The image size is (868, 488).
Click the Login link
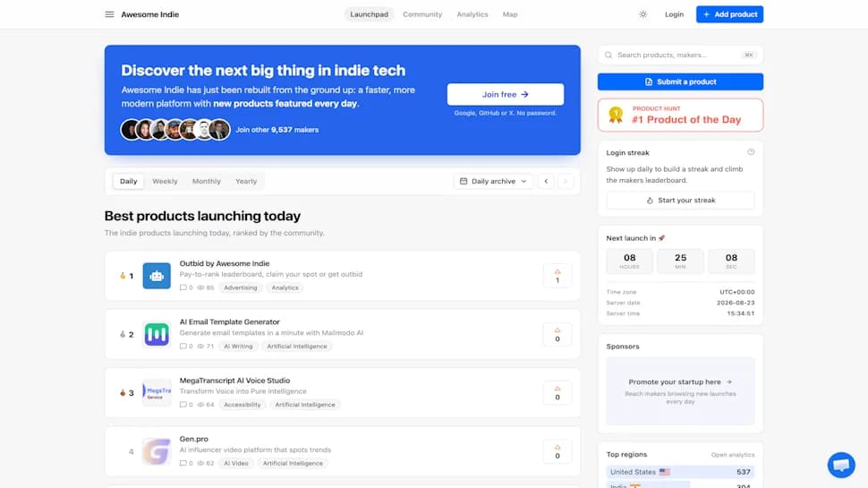click(x=674, y=14)
